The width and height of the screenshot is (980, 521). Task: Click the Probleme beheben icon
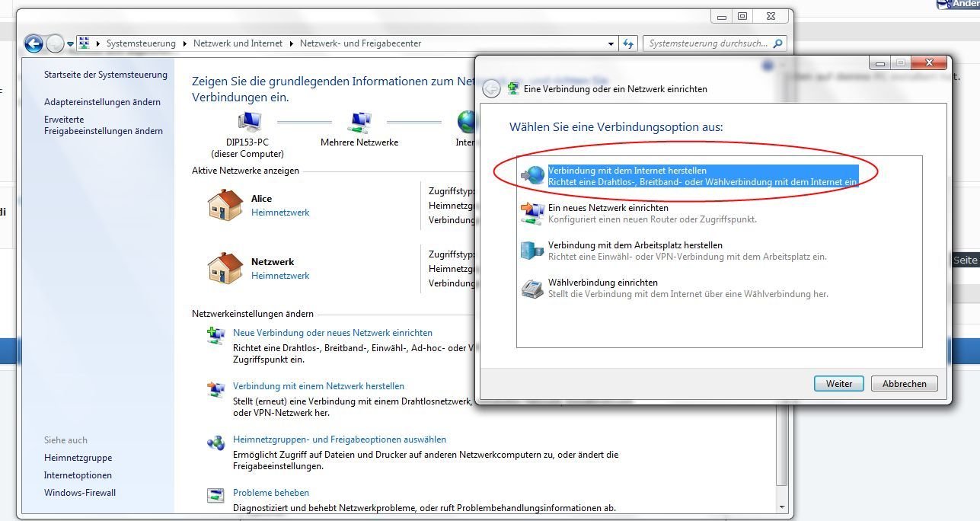pos(216,495)
